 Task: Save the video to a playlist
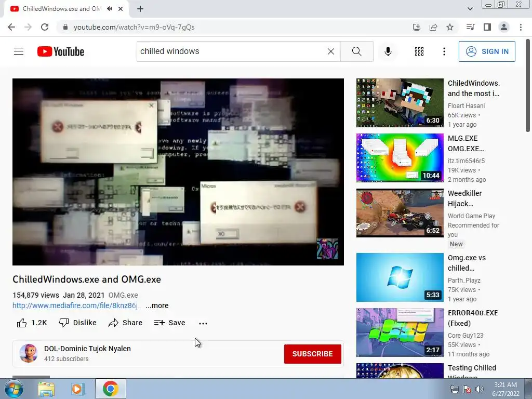(169, 323)
